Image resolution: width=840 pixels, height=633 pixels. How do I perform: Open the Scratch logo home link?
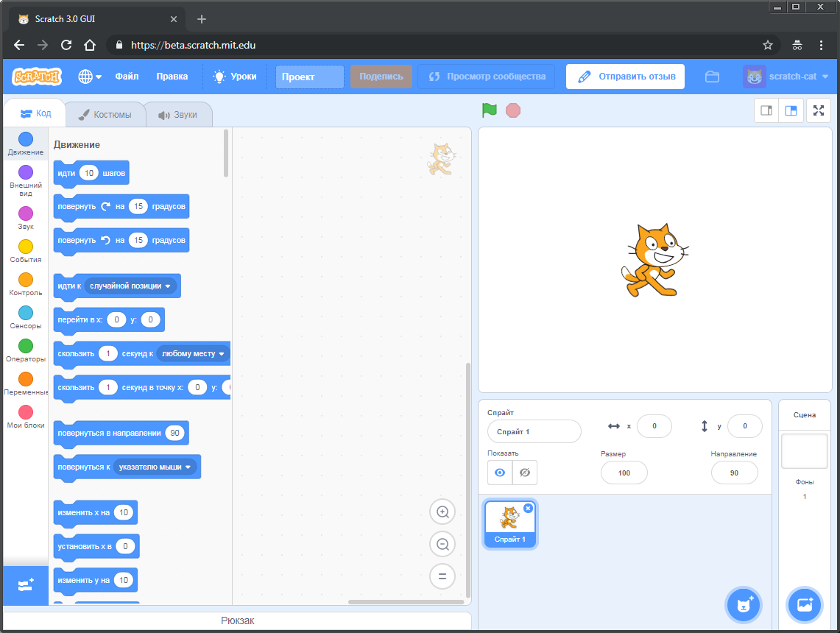click(x=37, y=77)
